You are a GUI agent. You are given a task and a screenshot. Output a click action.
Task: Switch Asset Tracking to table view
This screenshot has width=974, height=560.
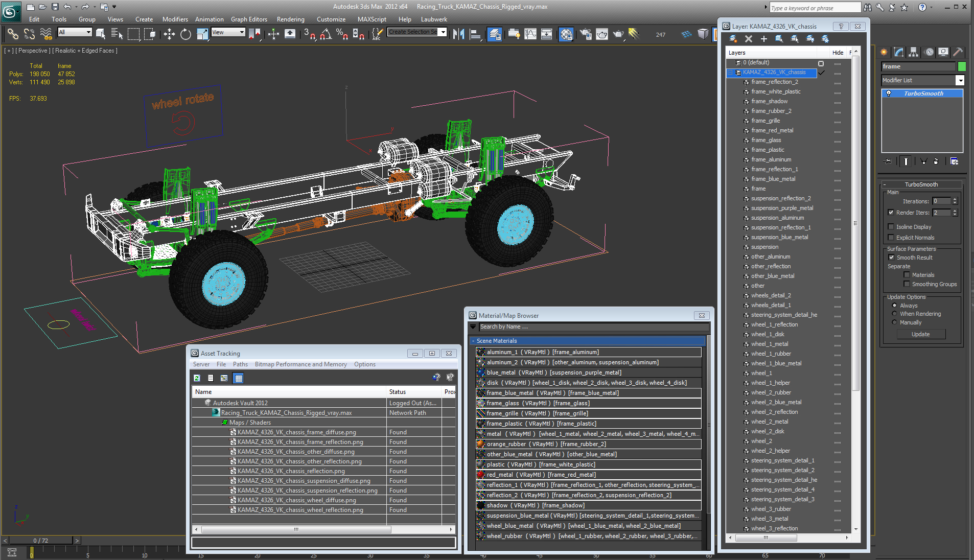coord(238,378)
